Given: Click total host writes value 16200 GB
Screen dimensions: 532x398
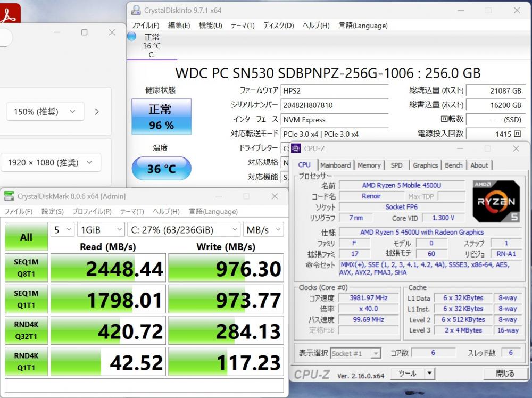Looking at the screenshot, I should (496, 105).
